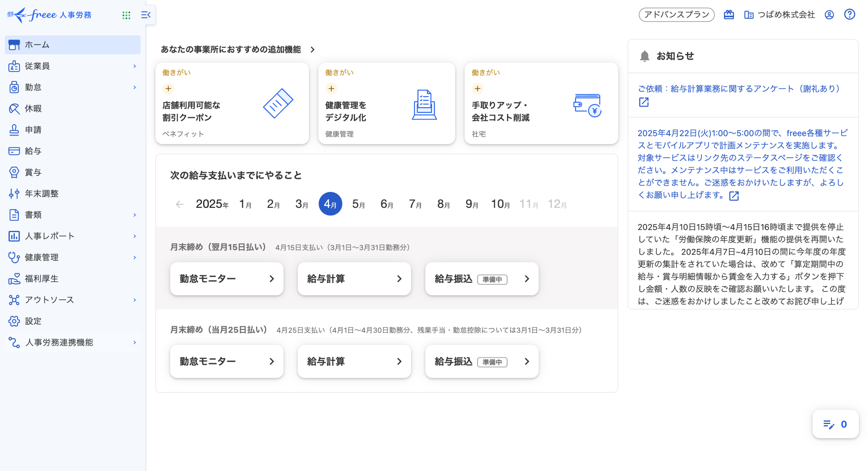This screenshot has width=868, height=471.
Task: Go to previous year with left arrow
Action: [179, 204]
